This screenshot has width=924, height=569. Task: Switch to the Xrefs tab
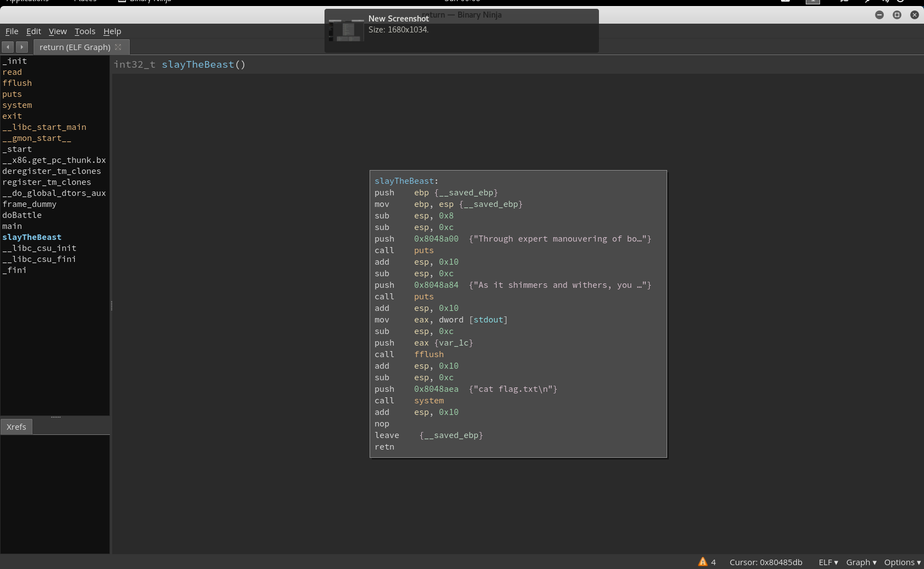pos(16,426)
